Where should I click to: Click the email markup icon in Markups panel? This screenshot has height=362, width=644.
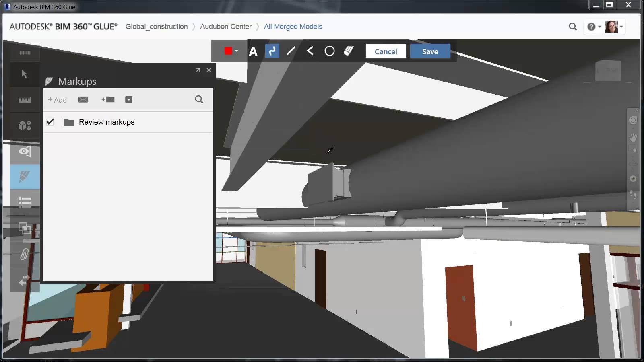pos(83,99)
